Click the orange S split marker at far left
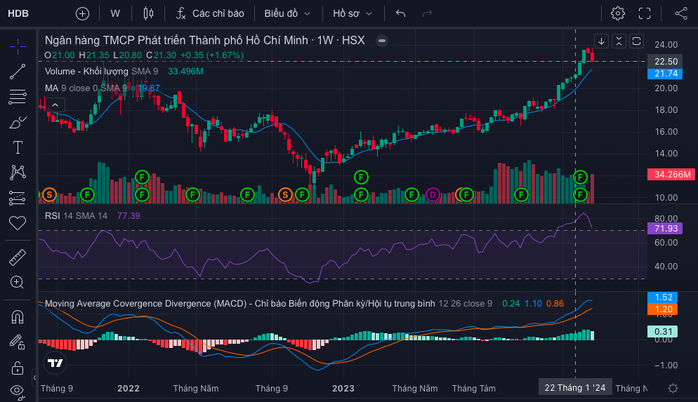 [49, 195]
